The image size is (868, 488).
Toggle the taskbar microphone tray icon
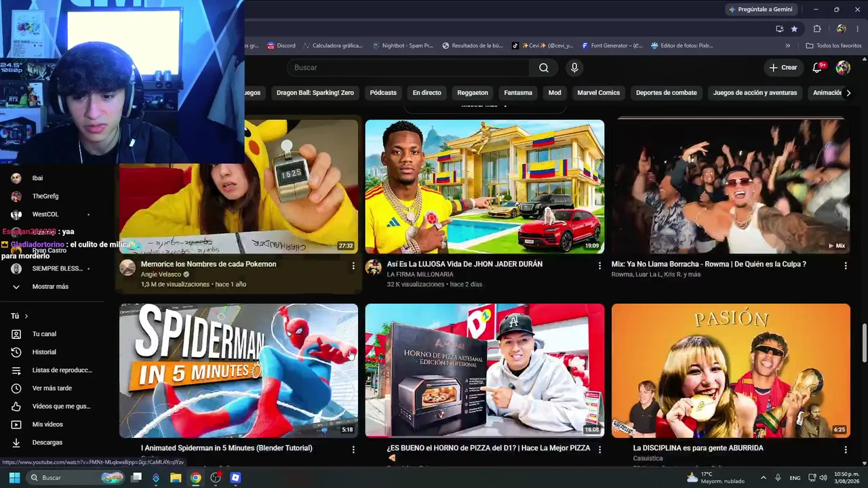point(778,478)
